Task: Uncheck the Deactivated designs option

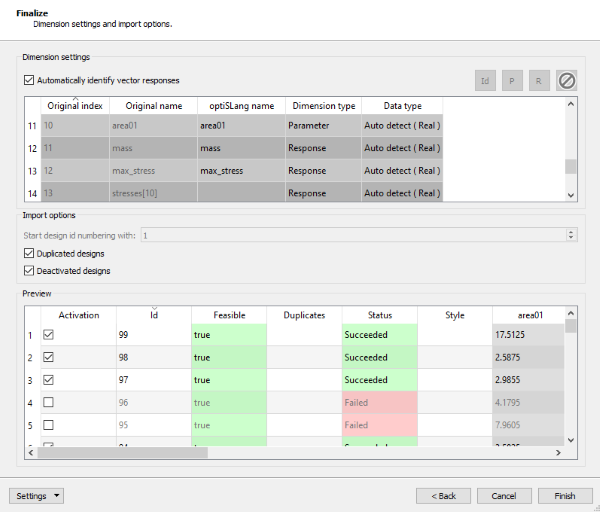Action: coord(29,271)
